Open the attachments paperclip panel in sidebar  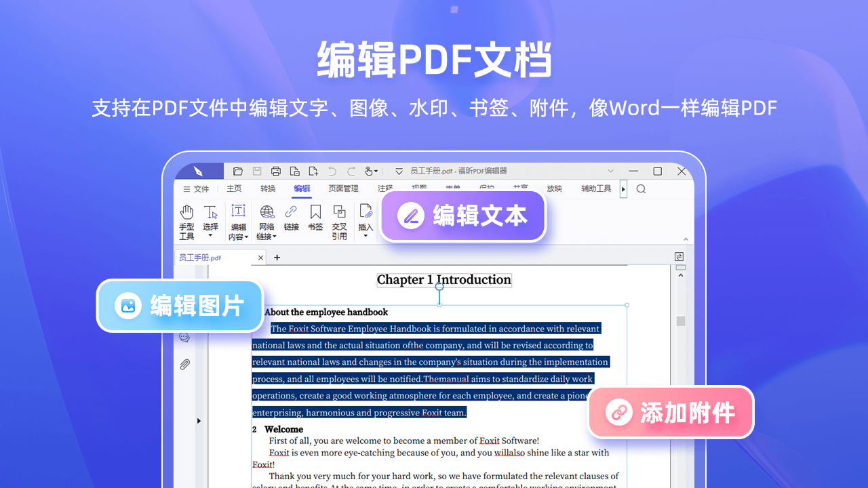click(x=184, y=364)
